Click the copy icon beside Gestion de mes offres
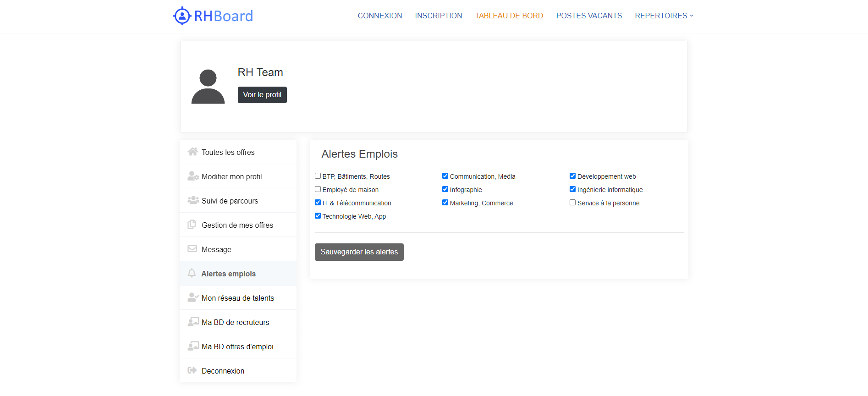868x396 pixels. [192, 225]
